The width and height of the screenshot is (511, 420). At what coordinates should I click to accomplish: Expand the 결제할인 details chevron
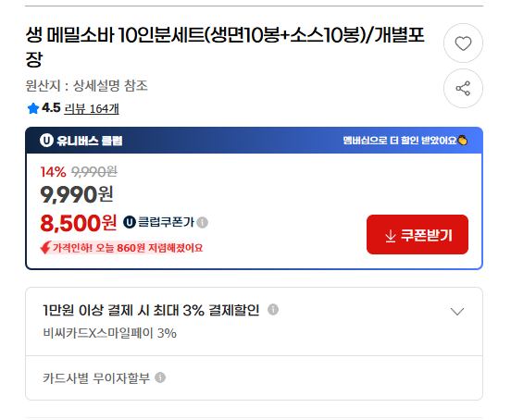(457, 312)
